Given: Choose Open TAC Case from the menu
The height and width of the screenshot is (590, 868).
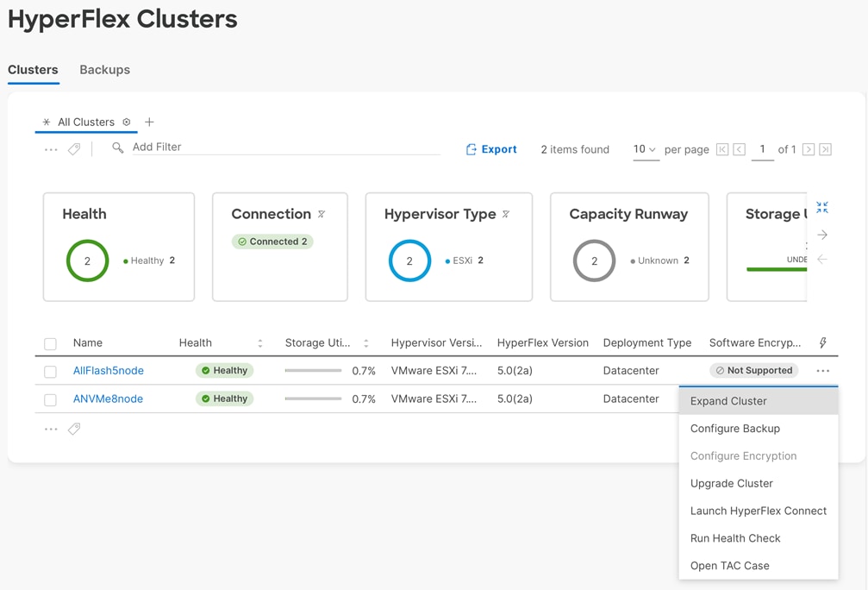Looking at the screenshot, I should point(759,566).
